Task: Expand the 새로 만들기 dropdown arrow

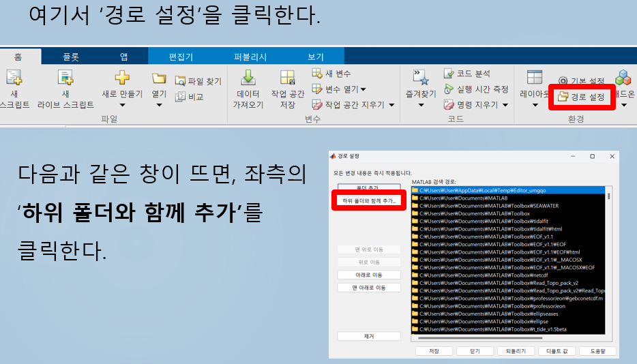Action: (122, 105)
